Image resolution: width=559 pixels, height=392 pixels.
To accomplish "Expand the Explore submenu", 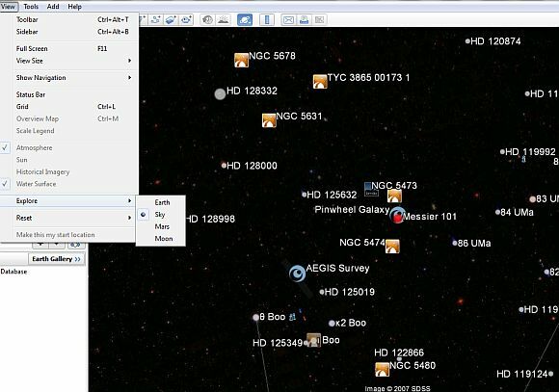I will point(69,201).
